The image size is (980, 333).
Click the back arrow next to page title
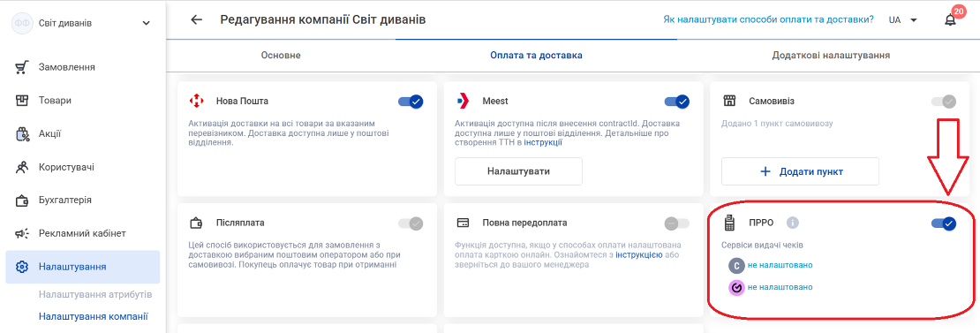[x=197, y=20]
